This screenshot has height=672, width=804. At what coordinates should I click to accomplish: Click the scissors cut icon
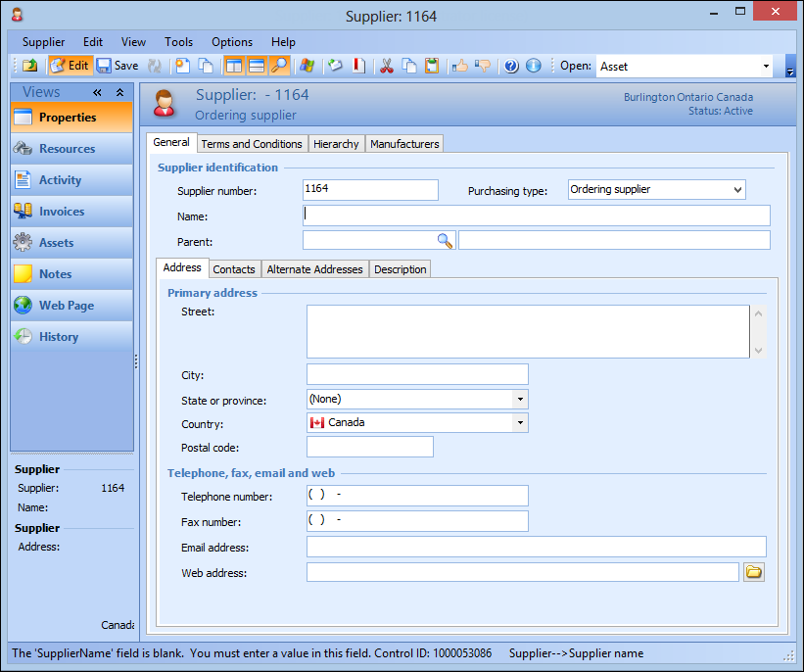point(386,66)
